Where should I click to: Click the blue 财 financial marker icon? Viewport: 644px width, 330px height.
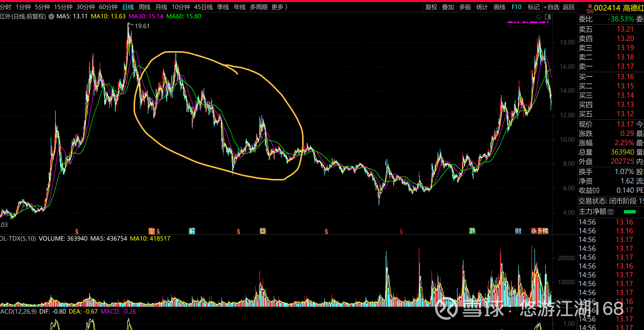pos(518,231)
